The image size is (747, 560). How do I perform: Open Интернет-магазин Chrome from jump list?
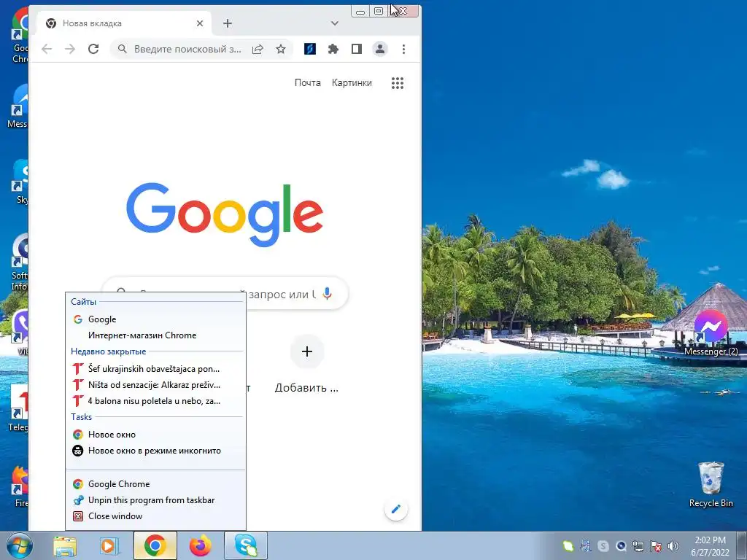(156, 335)
